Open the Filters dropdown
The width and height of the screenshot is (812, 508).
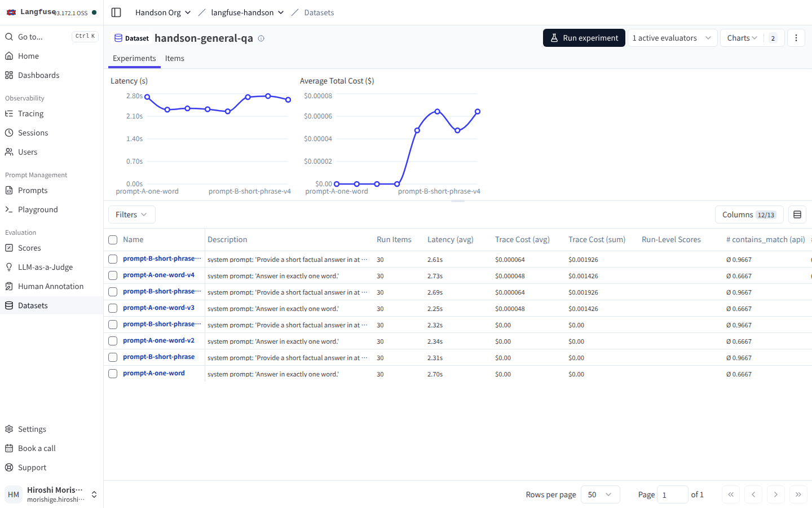(131, 214)
